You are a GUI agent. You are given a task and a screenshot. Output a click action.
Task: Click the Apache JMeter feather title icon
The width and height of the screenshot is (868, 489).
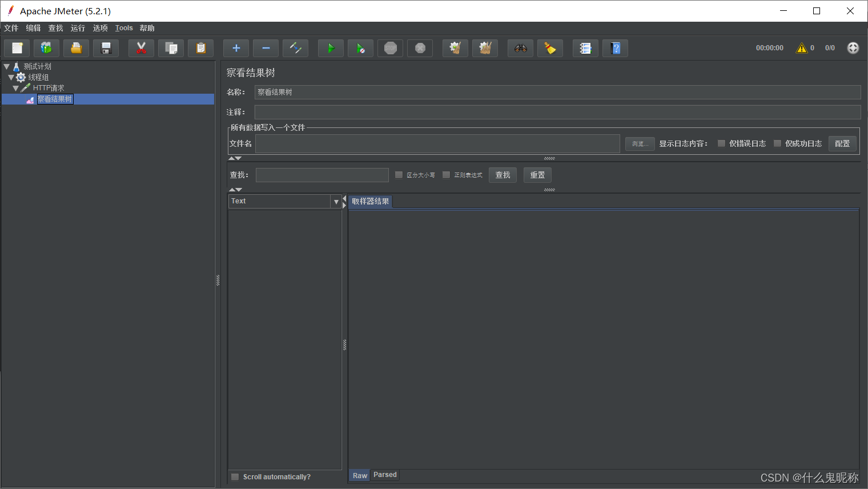coord(10,11)
